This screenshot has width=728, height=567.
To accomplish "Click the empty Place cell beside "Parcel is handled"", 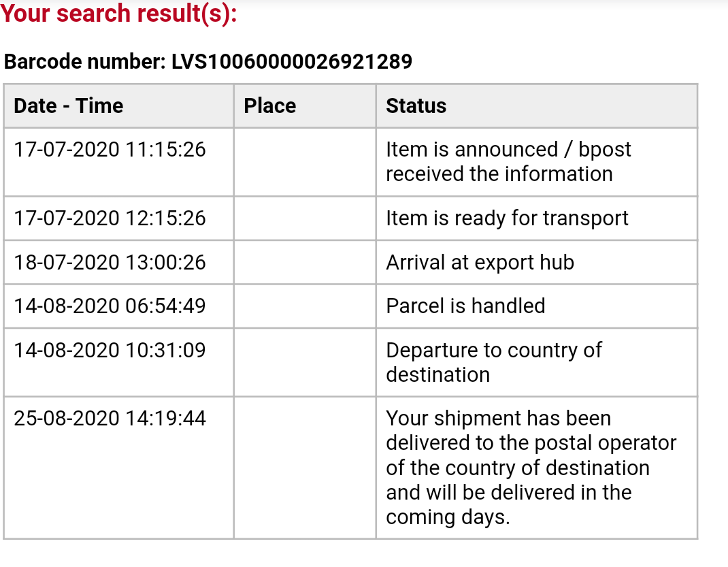I will click(x=305, y=306).
